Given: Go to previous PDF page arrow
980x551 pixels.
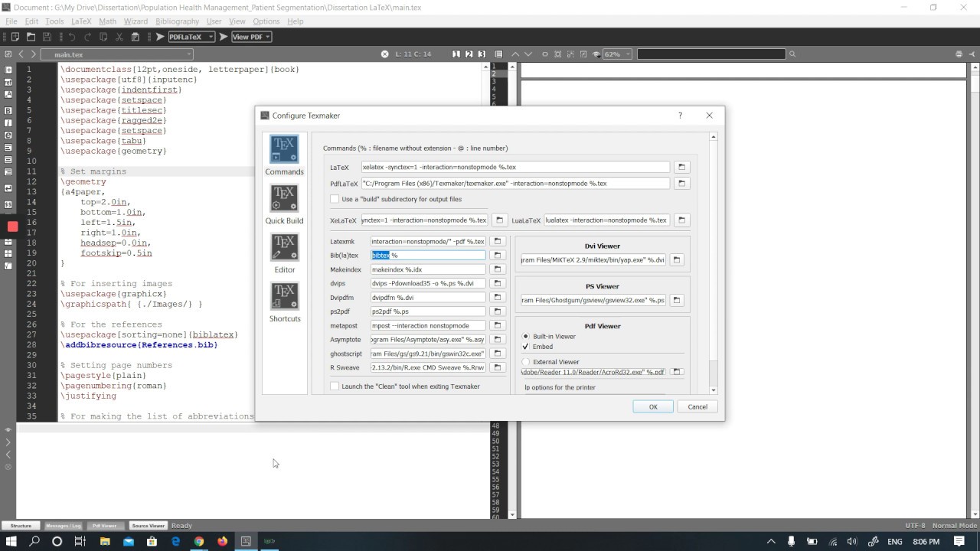Looking at the screenshot, I should [x=515, y=54].
